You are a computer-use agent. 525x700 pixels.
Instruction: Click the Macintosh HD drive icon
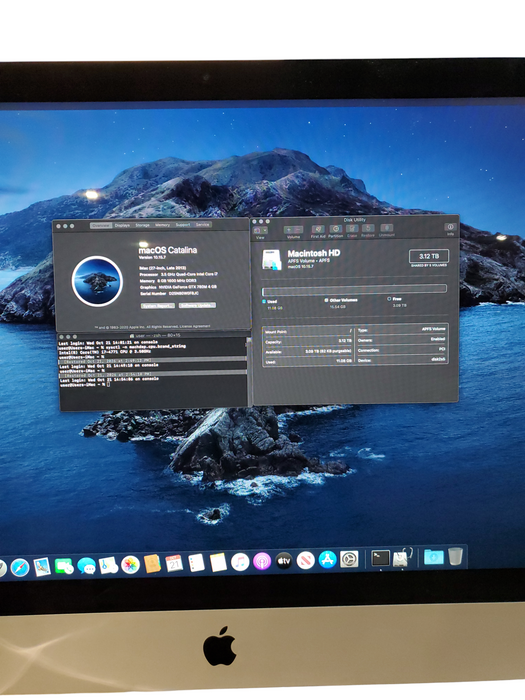[x=272, y=260]
